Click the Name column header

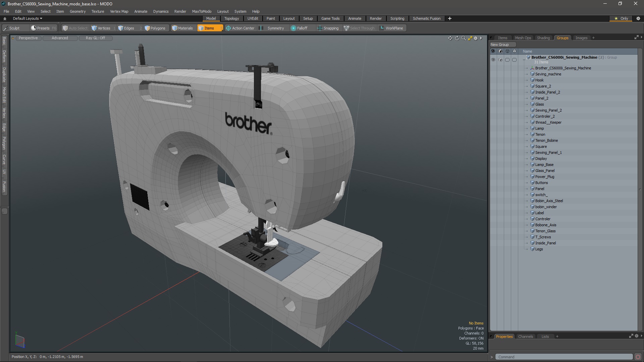[527, 51]
